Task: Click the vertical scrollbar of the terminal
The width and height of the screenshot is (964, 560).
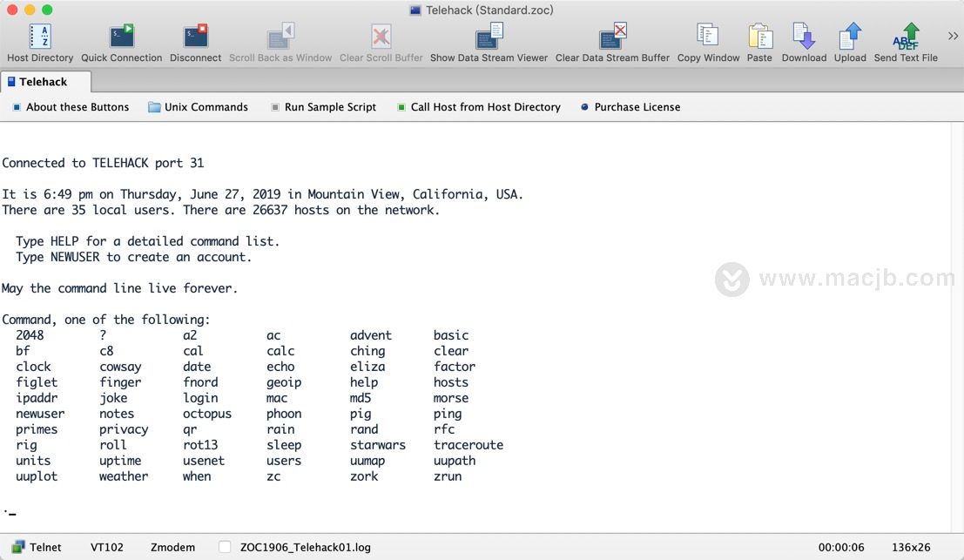Action: 957,327
